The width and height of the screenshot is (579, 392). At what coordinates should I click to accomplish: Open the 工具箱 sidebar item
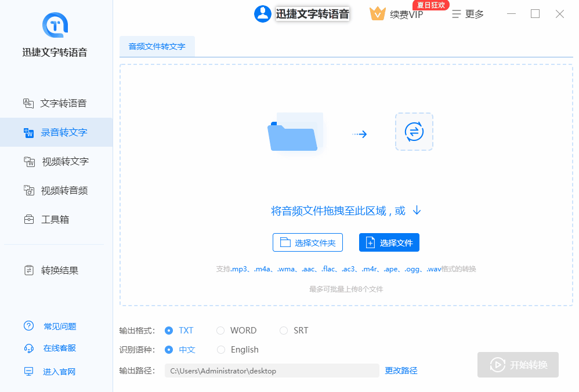[x=56, y=220]
